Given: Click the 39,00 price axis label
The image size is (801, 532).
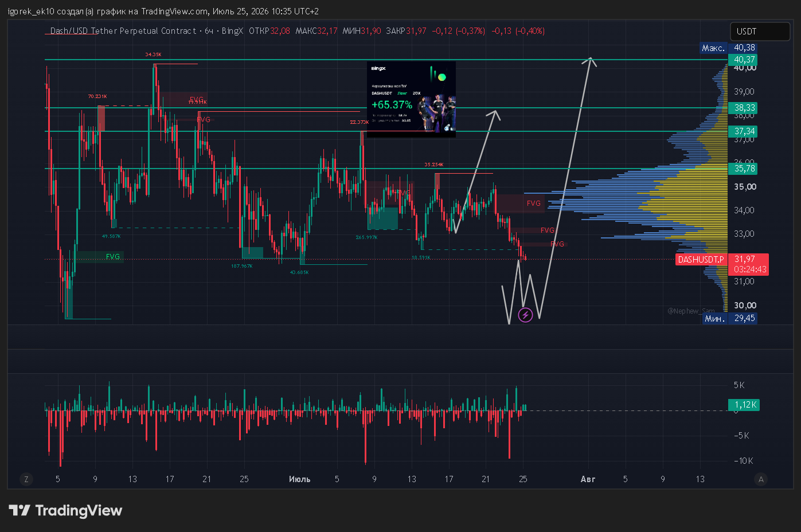Looking at the screenshot, I should (744, 92).
